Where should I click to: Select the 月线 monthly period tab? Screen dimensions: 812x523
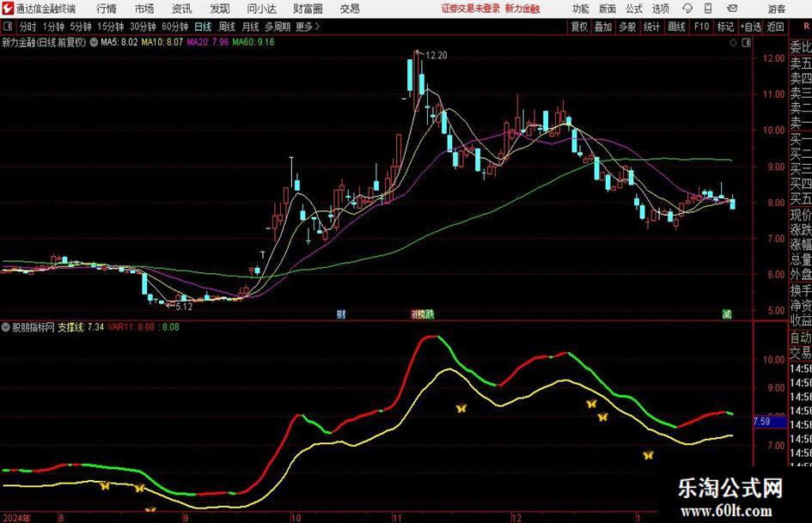tap(250, 27)
